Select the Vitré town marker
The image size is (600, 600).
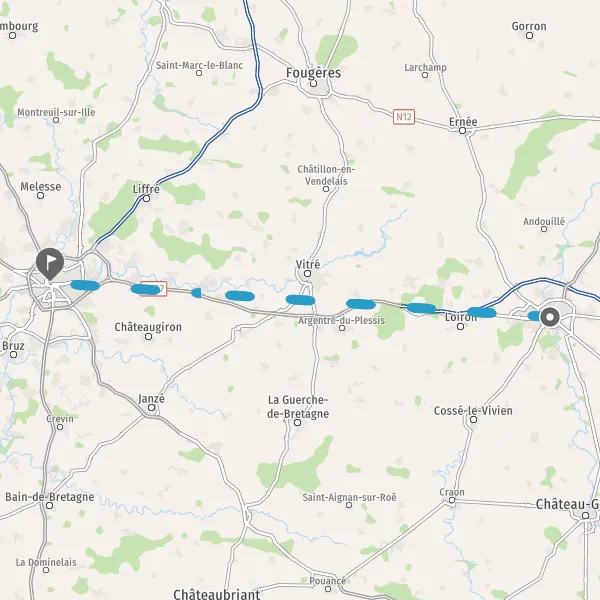(x=307, y=274)
